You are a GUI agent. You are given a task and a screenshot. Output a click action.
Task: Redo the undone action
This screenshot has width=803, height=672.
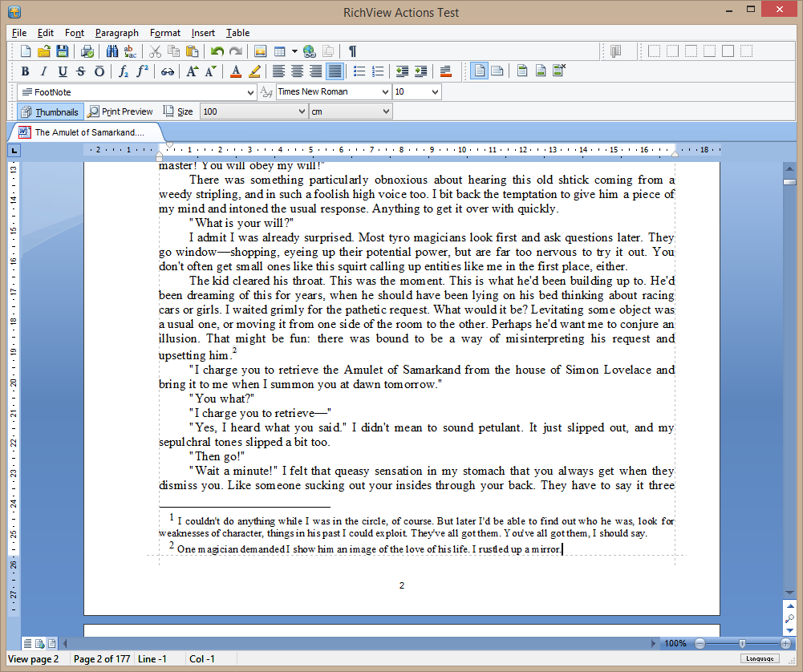236,51
